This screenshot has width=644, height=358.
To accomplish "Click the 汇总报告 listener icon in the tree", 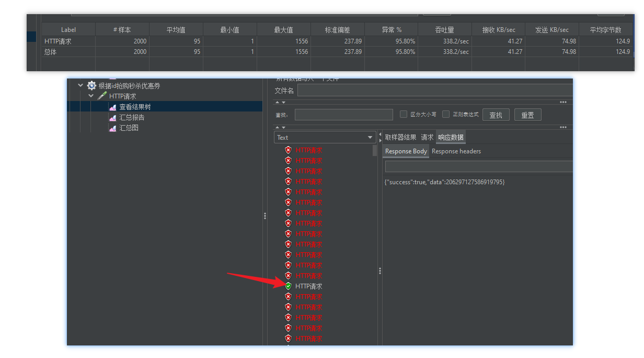I will pos(112,117).
